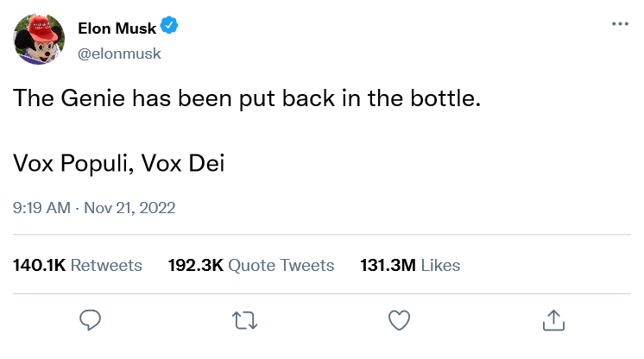
Task: Show the 131.3M Likes list
Action: [409, 265]
